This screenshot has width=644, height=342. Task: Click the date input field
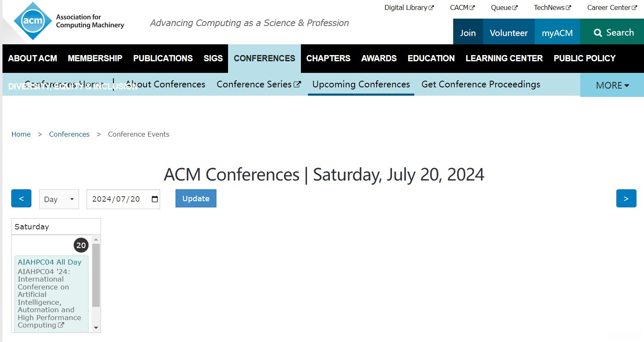tap(116, 199)
